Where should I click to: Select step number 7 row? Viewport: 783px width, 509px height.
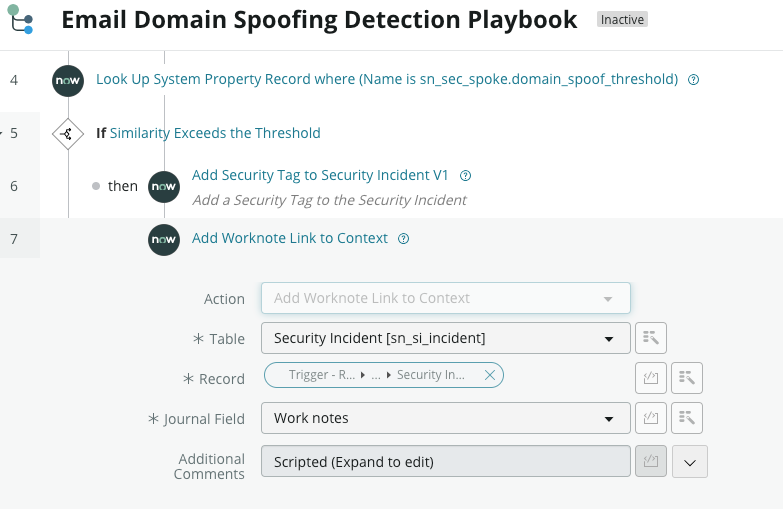click(x=14, y=239)
